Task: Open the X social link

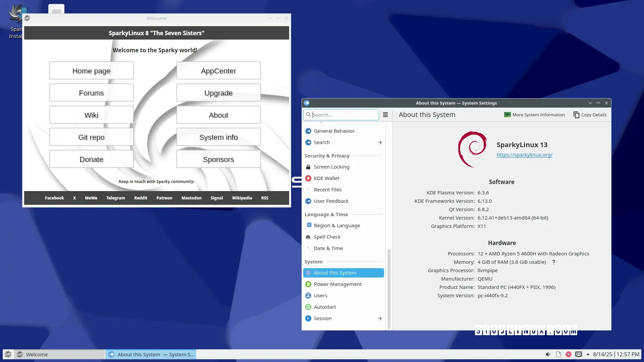Action: tap(74, 198)
